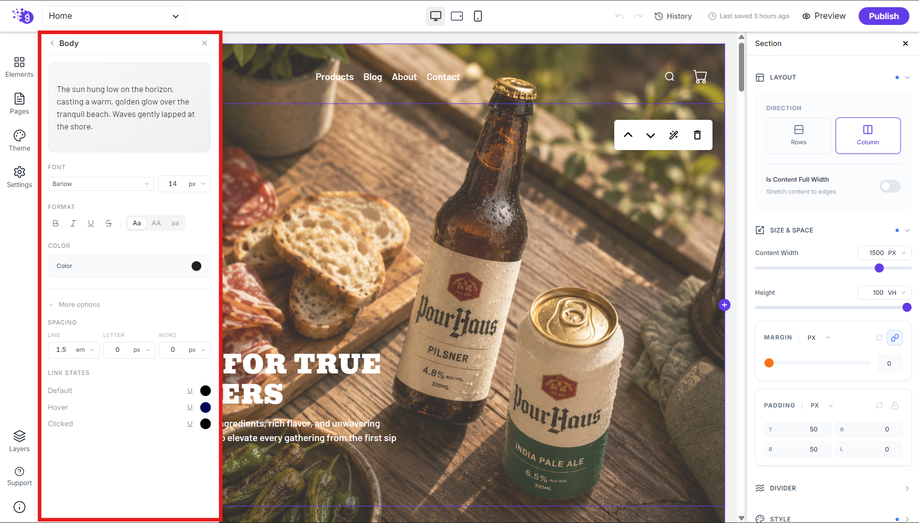Select Column direction

click(867, 135)
